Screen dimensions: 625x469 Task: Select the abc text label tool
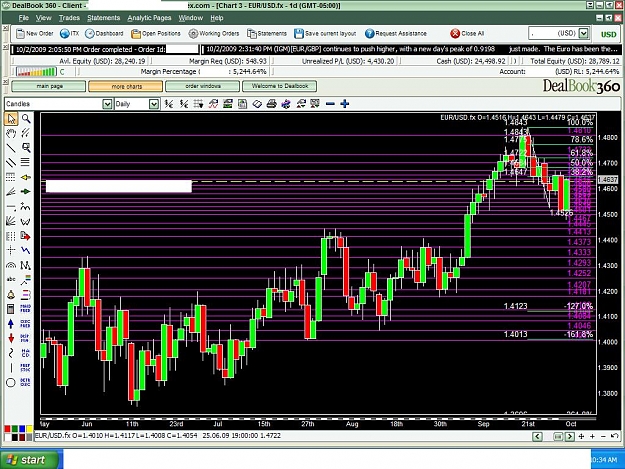tap(11, 279)
